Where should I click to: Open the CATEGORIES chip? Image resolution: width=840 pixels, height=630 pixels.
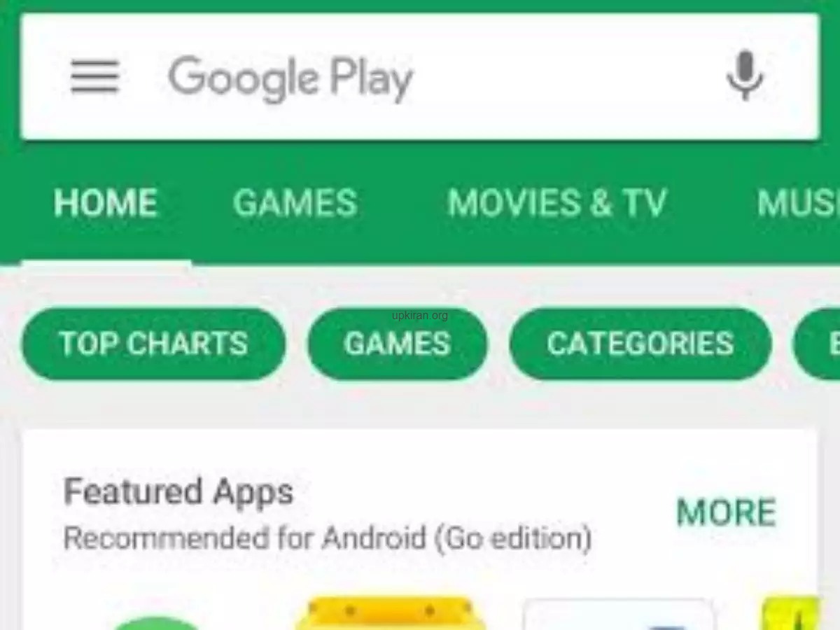pyautogui.click(x=640, y=344)
